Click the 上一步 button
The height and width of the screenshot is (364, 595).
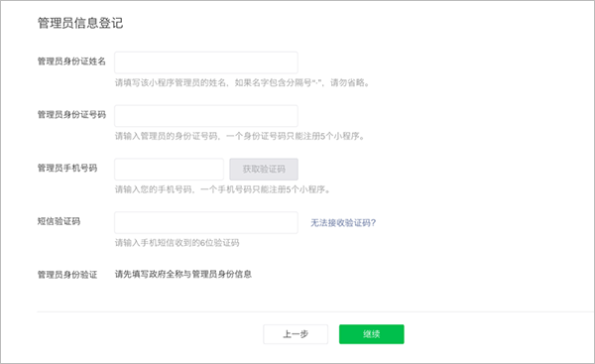(x=296, y=334)
